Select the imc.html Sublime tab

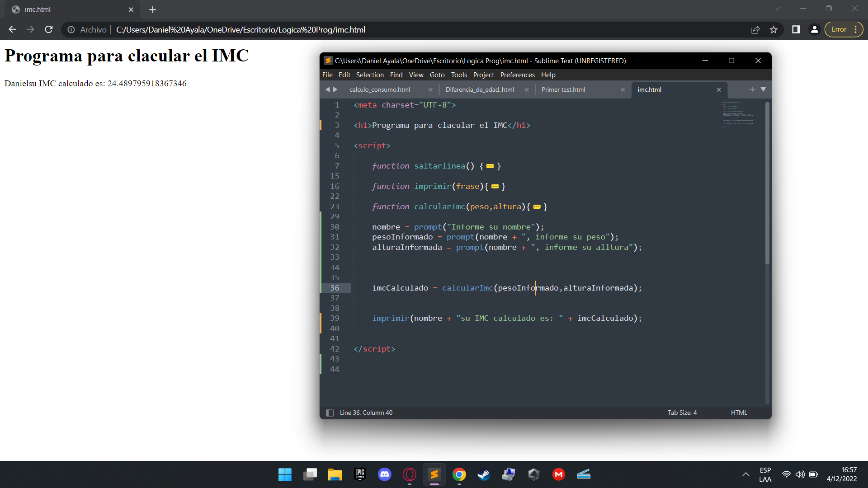pos(650,89)
